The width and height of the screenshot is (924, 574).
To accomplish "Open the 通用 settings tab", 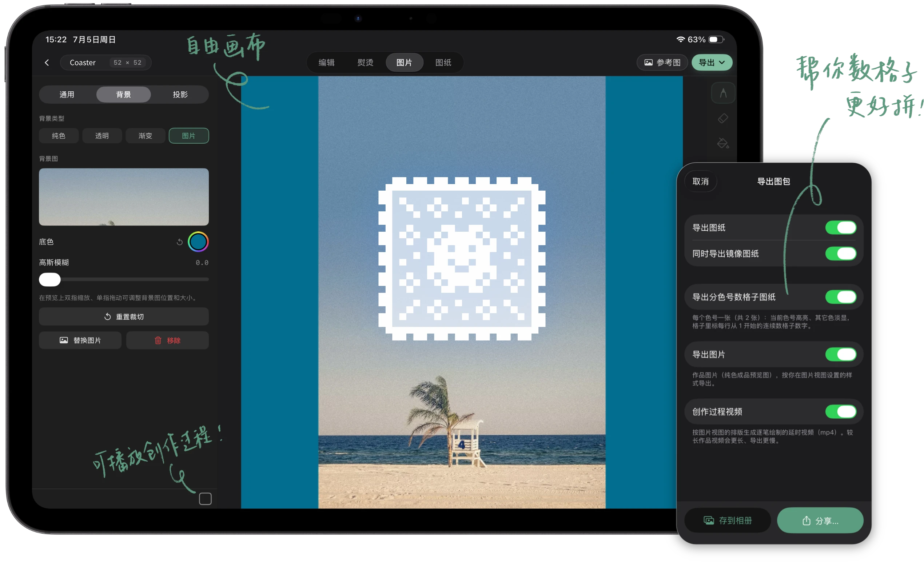I will click(67, 95).
